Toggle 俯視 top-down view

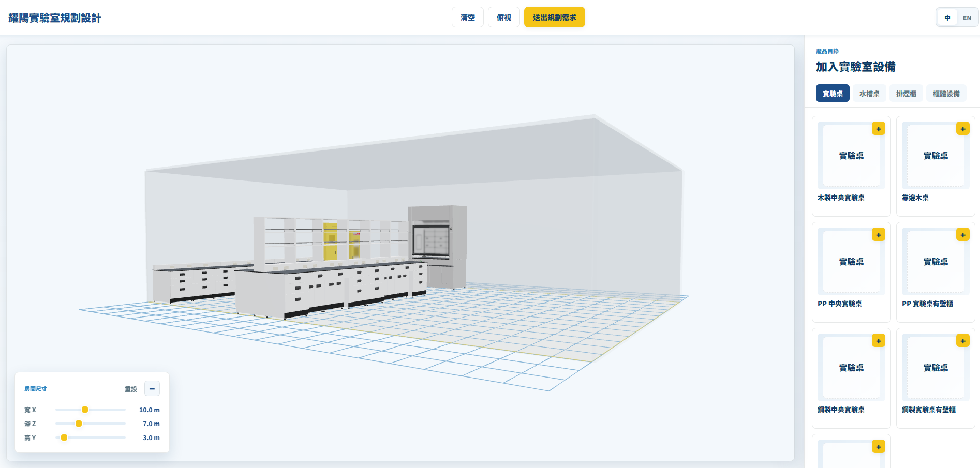[504, 17]
